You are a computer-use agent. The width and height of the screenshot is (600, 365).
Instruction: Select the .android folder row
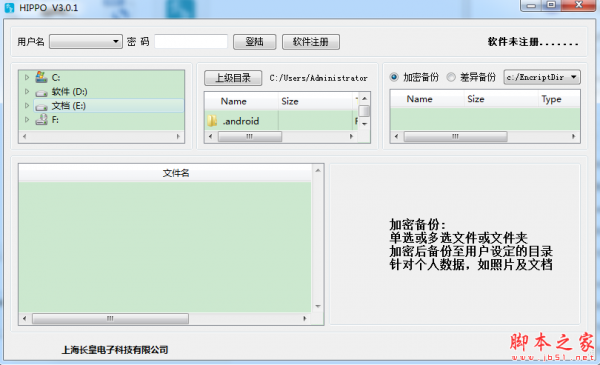(x=281, y=121)
